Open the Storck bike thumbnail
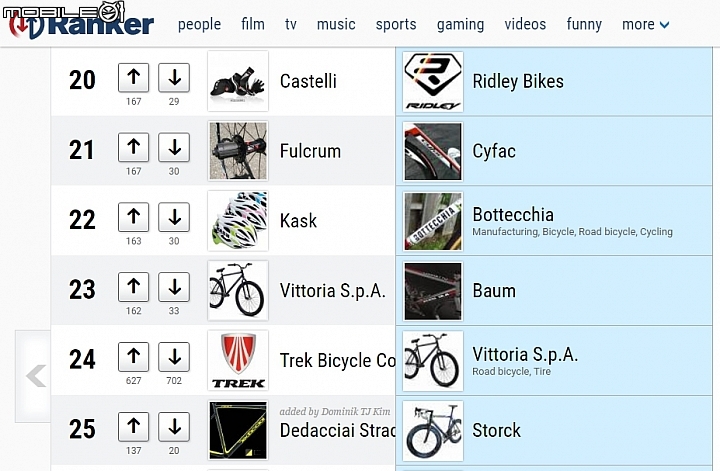 click(x=433, y=431)
